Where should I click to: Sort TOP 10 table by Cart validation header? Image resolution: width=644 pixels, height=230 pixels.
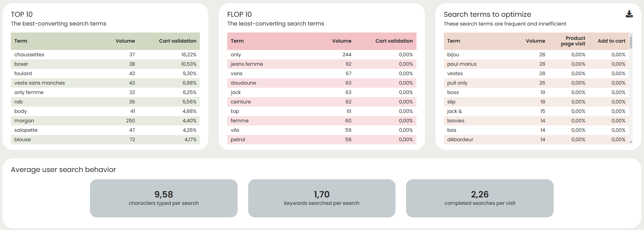coord(177,41)
